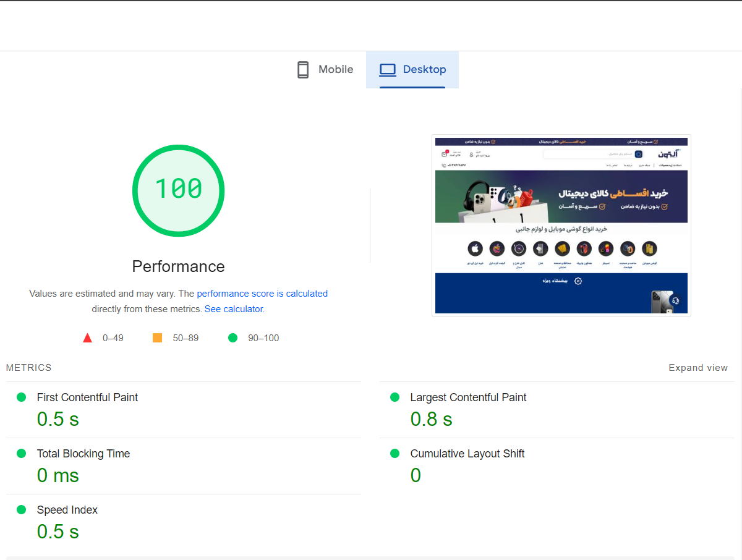
Task: Click the 90–100 legend range text
Action: [263, 338]
